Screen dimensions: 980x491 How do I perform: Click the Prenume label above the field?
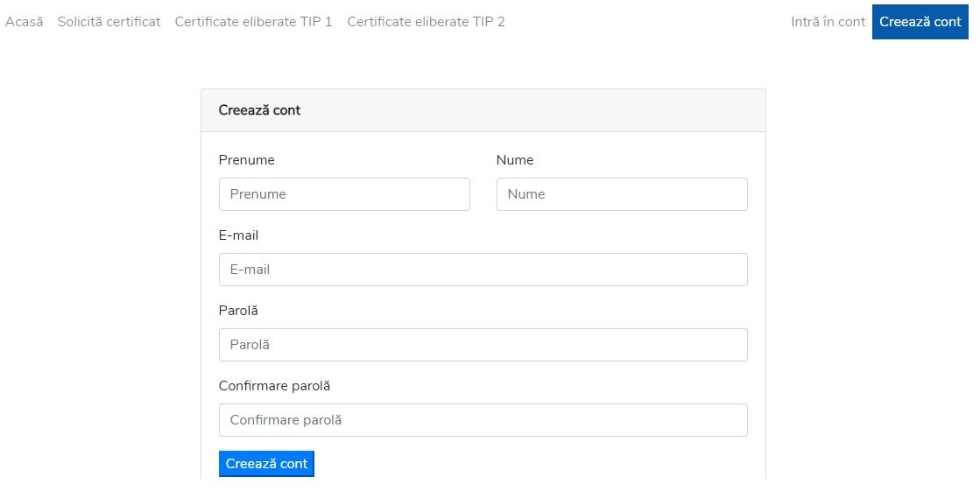pos(246,160)
